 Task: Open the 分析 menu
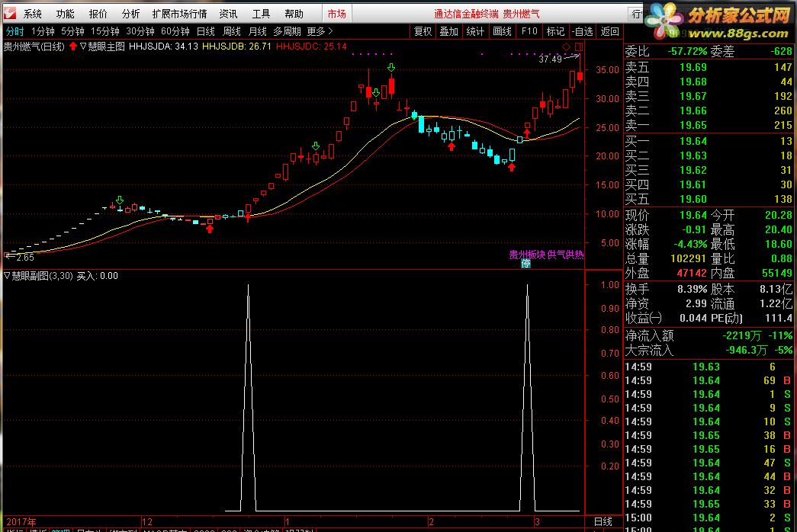tap(130, 14)
